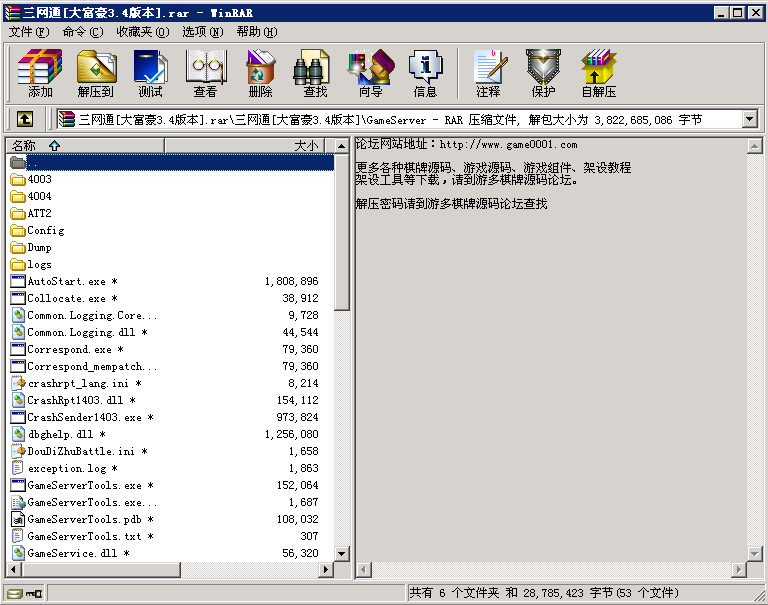The width and height of the screenshot is (768, 605).
Task: Open the 选项(N) menu
Action: click(x=202, y=31)
